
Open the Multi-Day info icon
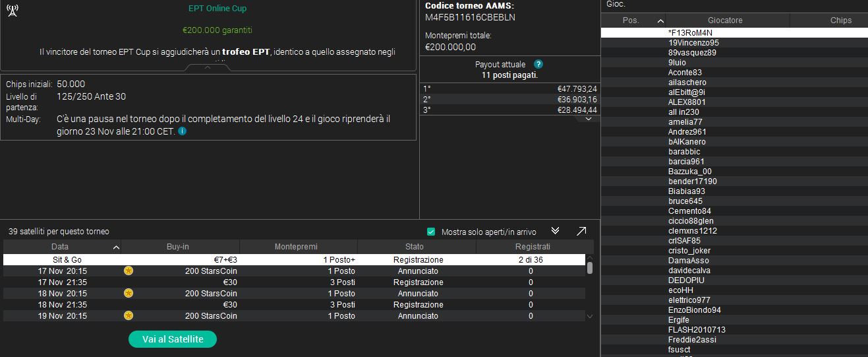coord(183,131)
